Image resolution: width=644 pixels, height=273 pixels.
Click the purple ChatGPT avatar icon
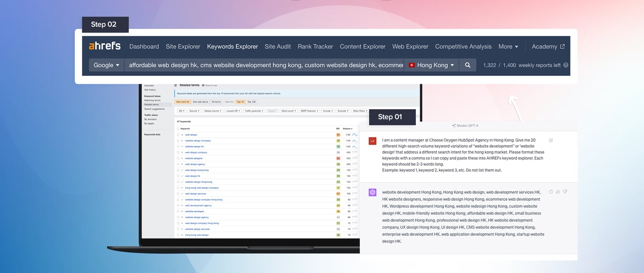pyautogui.click(x=372, y=192)
